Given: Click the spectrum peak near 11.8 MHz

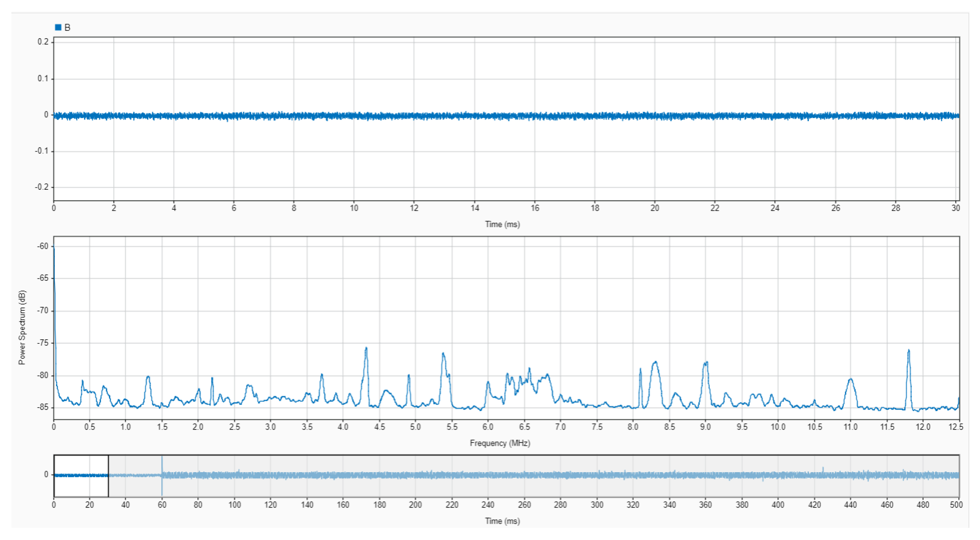Looking at the screenshot, I should (908, 351).
